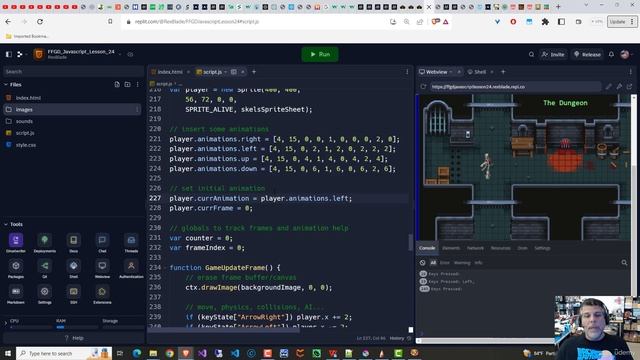Filter console to Info messages

(x=478, y=263)
